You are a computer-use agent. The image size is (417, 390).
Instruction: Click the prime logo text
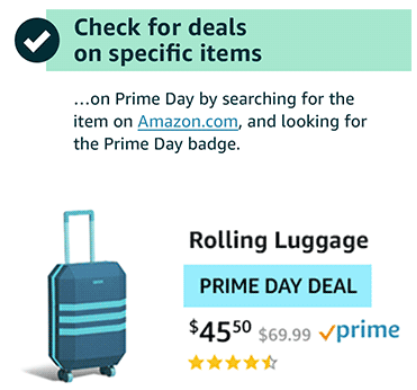[368, 331]
